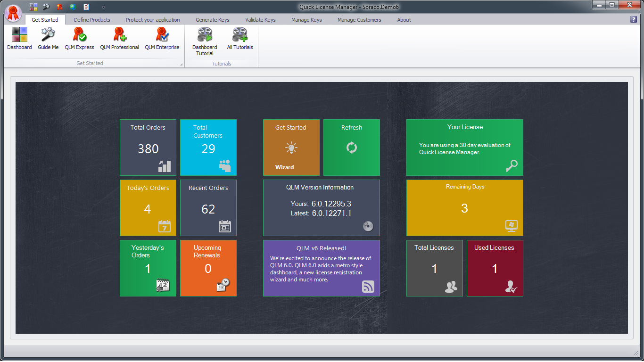Open the Dashboard from the ribbon

[x=19, y=39]
